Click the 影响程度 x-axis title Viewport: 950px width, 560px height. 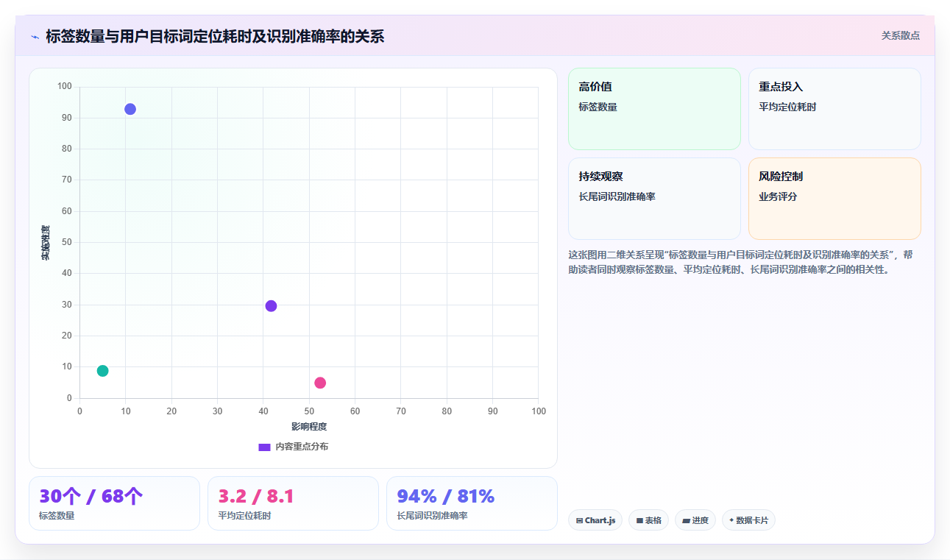(309, 427)
